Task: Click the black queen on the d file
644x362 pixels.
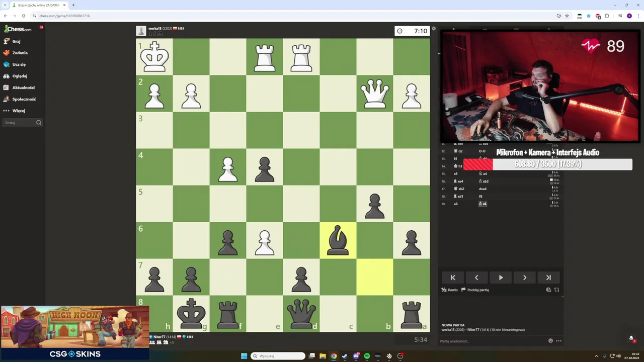Action: [x=301, y=314]
